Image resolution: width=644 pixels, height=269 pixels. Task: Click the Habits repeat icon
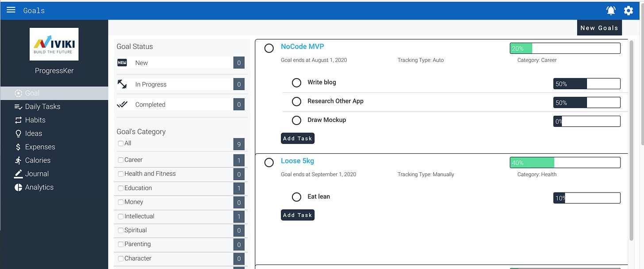point(18,120)
